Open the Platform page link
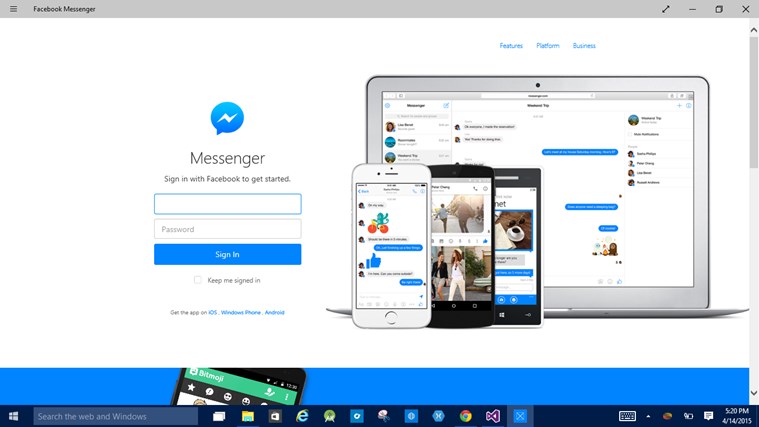759x427 pixels. click(x=547, y=46)
